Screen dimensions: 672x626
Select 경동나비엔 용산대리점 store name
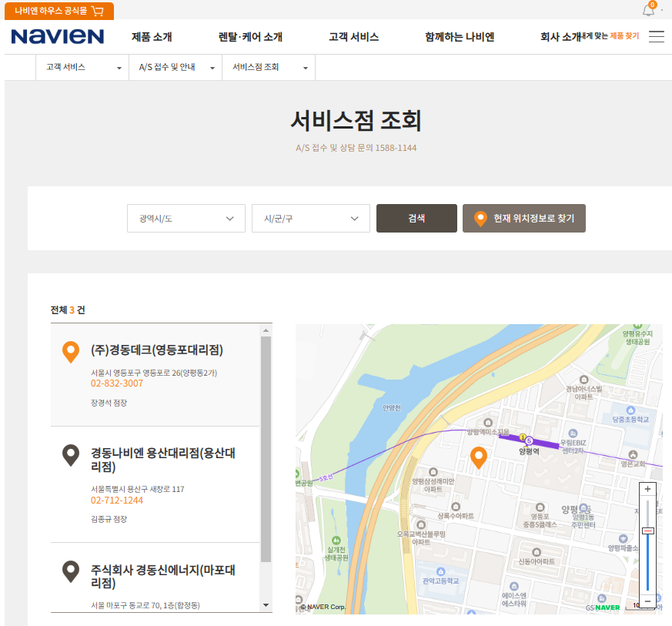click(x=163, y=460)
